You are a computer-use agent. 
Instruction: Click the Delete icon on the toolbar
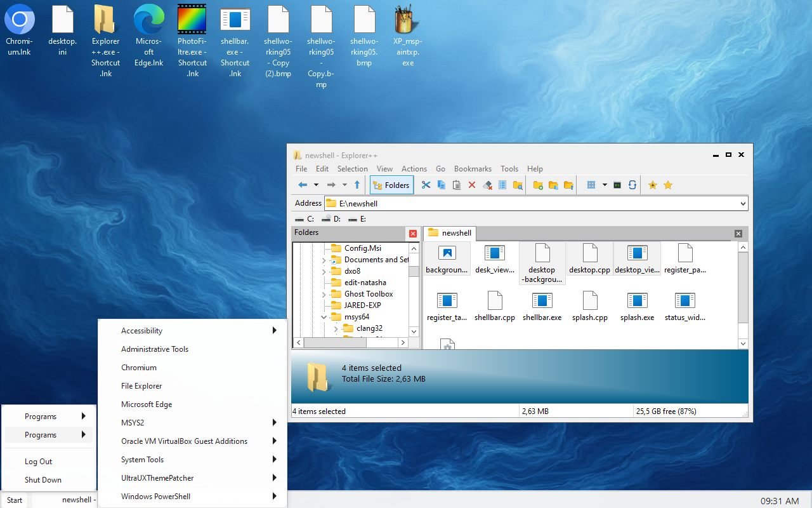click(472, 185)
